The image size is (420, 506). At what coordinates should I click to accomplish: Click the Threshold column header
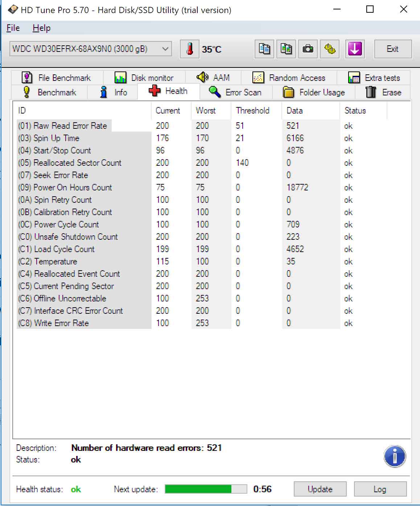point(256,111)
